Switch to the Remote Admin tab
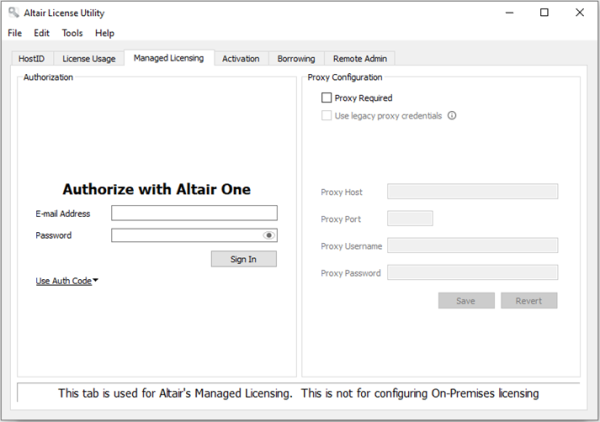This screenshot has height=422, width=600. point(361,59)
